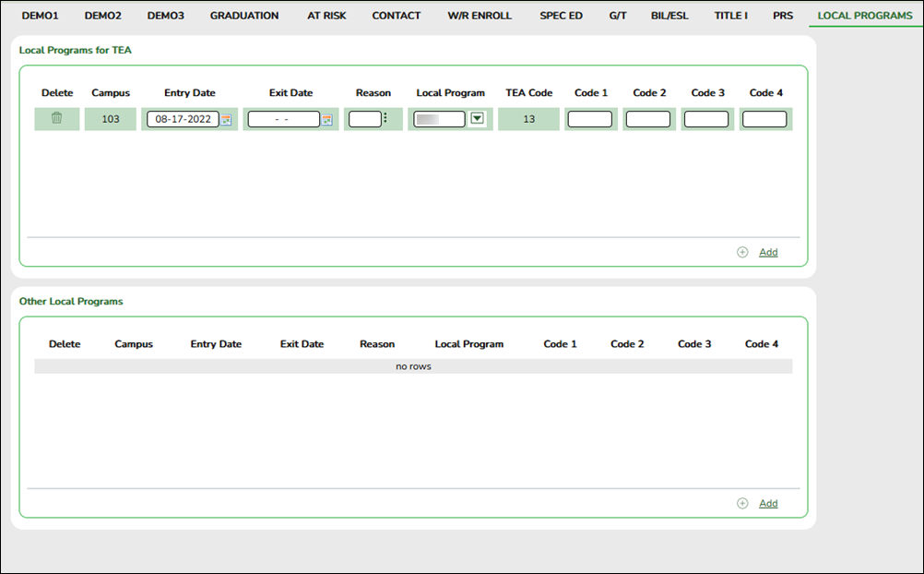Click plus icon in Local Programs for TEA
Image resolution: width=924 pixels, height=574 pixels.
[742, 252]
